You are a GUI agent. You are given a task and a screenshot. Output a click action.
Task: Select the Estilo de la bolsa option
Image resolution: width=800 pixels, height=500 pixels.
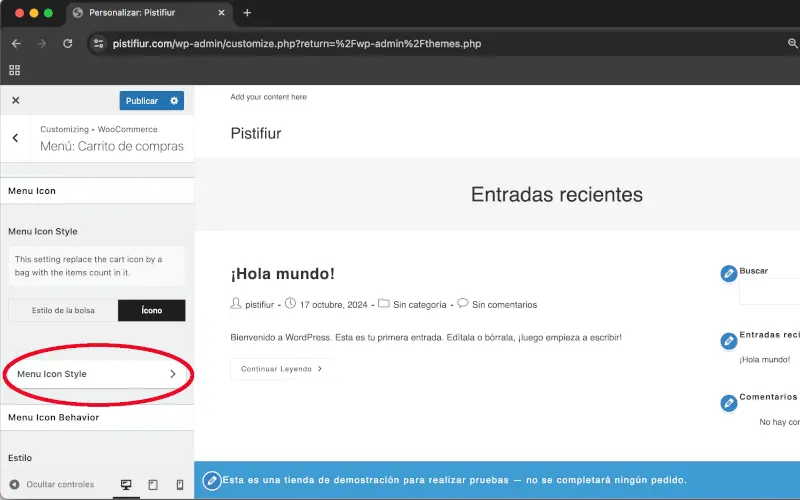tap(63, 310)
